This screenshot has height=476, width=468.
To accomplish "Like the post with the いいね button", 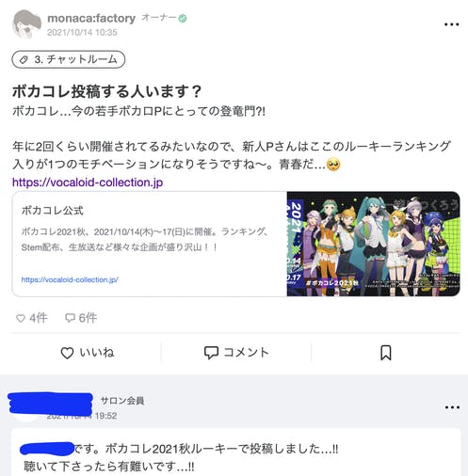I will 87,353.
